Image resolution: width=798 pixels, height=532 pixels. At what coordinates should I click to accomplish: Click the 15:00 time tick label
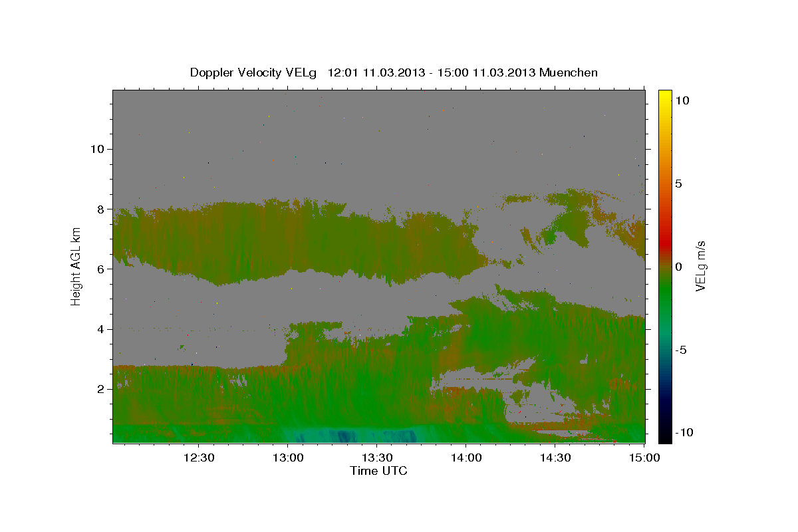[x=644, y=458]
